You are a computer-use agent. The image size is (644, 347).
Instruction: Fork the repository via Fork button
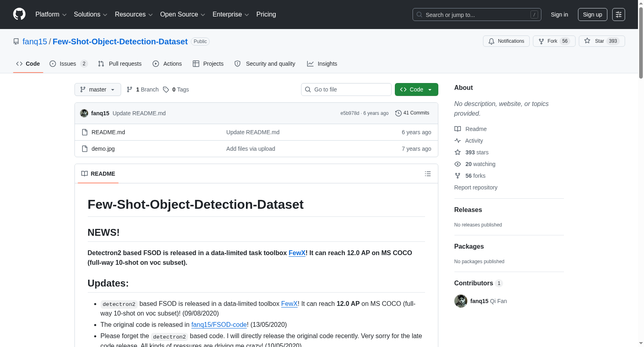click(554, 41)
